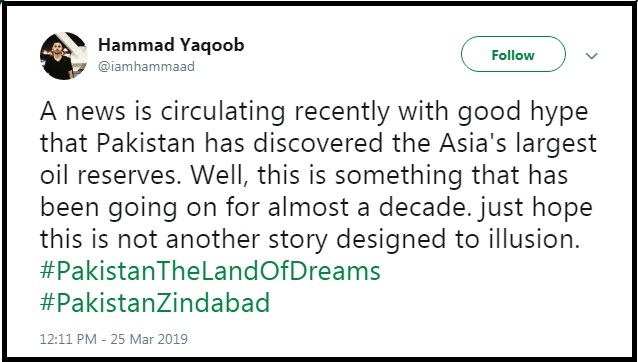Click the phrase 'Asia's largest' in the tweet
638x362 pixels.
(x=518, y=144)
